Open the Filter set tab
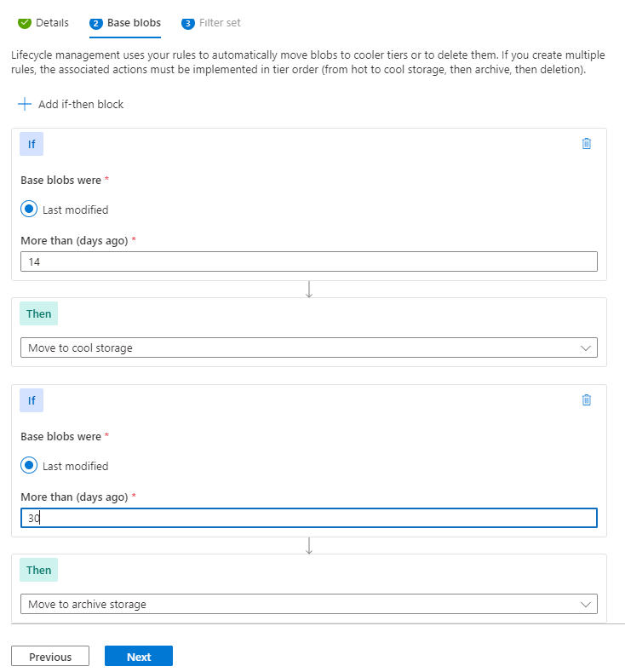625x672 pixels. coord(211,23)
